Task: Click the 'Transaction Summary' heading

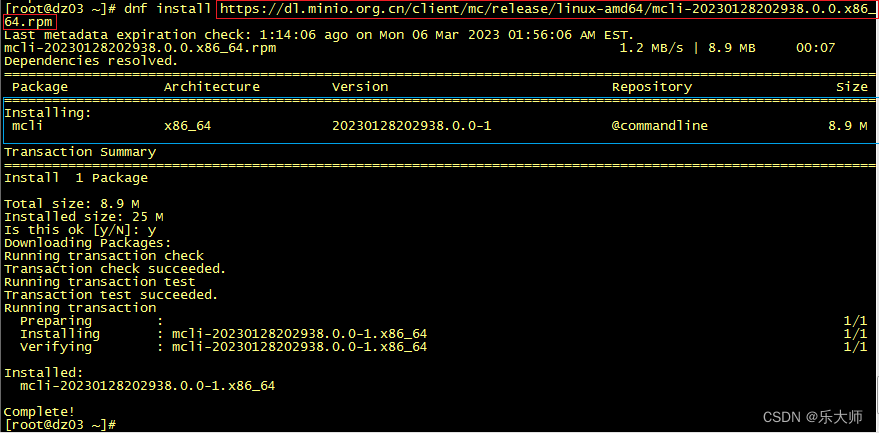Action: click(80, 152)
